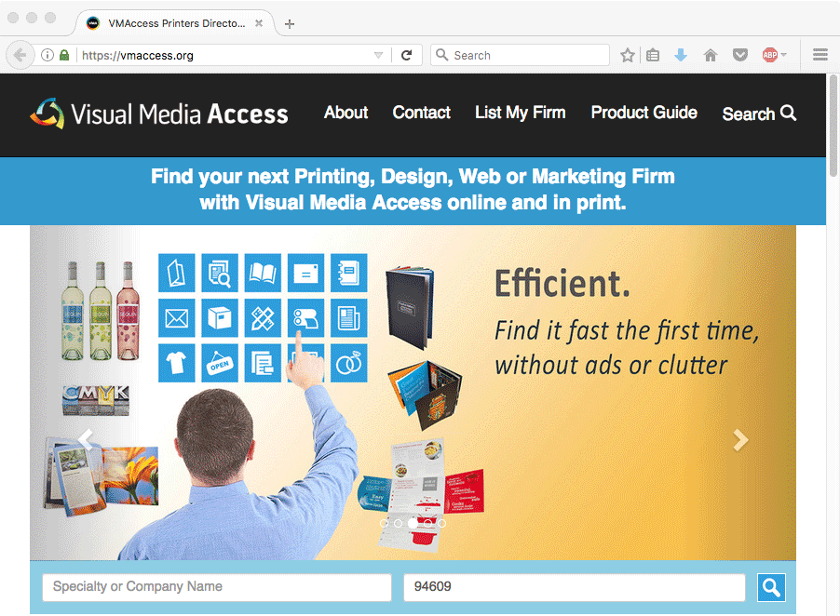
Task: Click the brochure fold tile icon
Action: pyautogui.click(x=176, y=273)
